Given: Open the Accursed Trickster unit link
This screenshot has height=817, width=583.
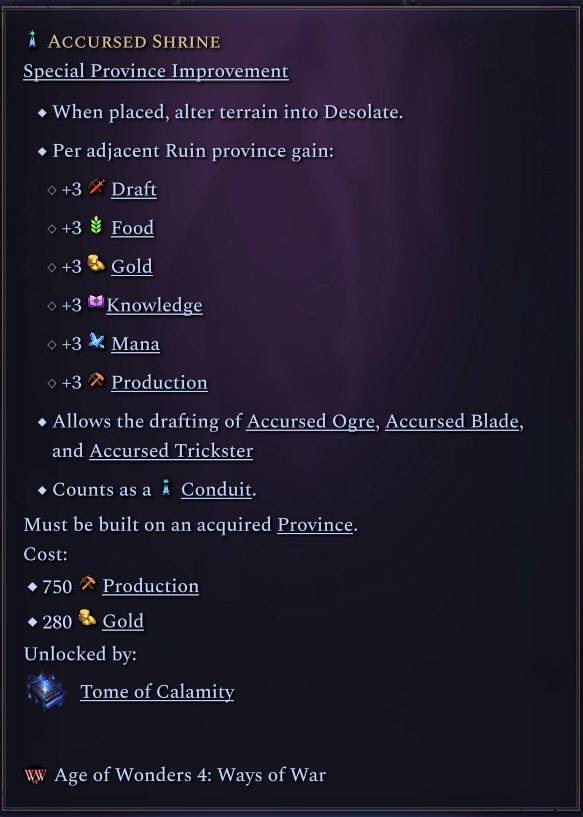Looking at the screenshot, I should [171, 451].
